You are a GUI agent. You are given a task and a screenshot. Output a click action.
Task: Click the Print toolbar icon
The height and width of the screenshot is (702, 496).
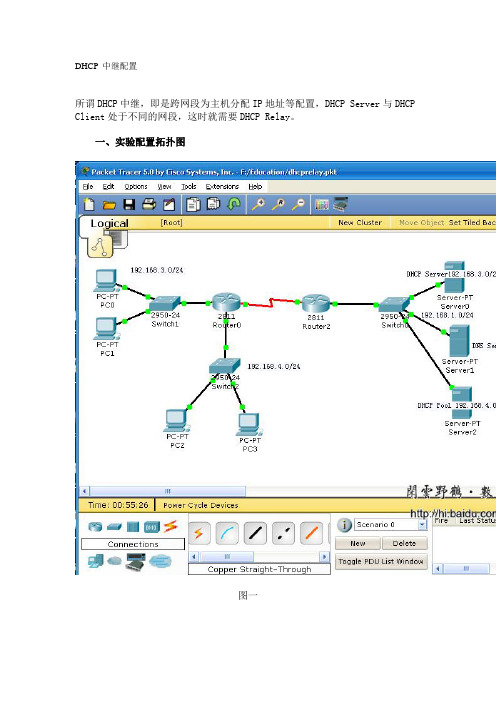tap(149, 205)
